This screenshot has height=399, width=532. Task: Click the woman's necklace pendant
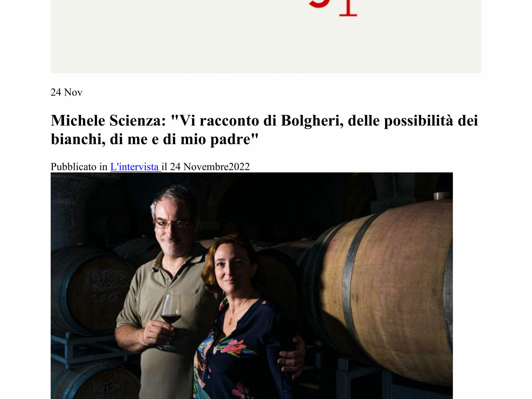(230, 322)
